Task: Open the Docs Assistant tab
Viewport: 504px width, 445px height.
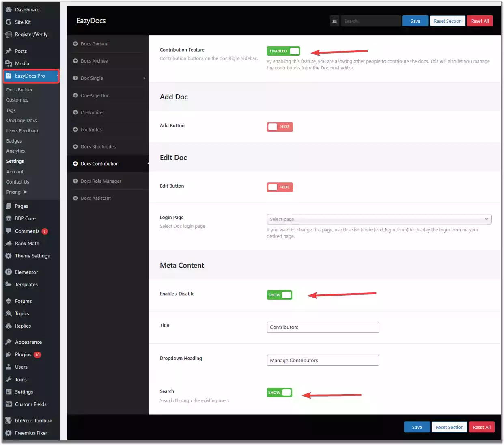Action: coord(108,198)
